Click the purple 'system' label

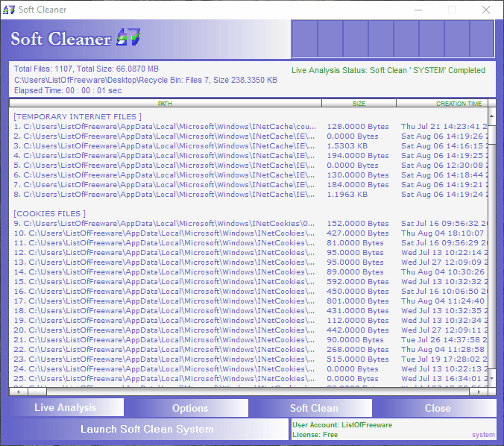[483, 435]
